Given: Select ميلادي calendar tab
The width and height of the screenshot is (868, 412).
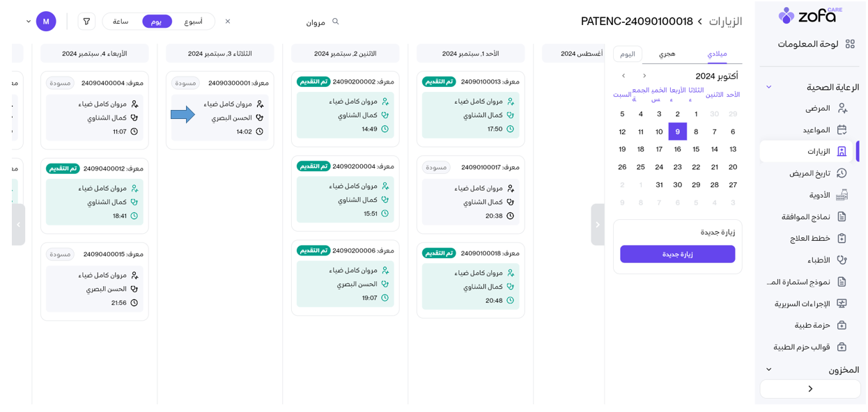Looking at the screenshot, I should coord(717,54).
